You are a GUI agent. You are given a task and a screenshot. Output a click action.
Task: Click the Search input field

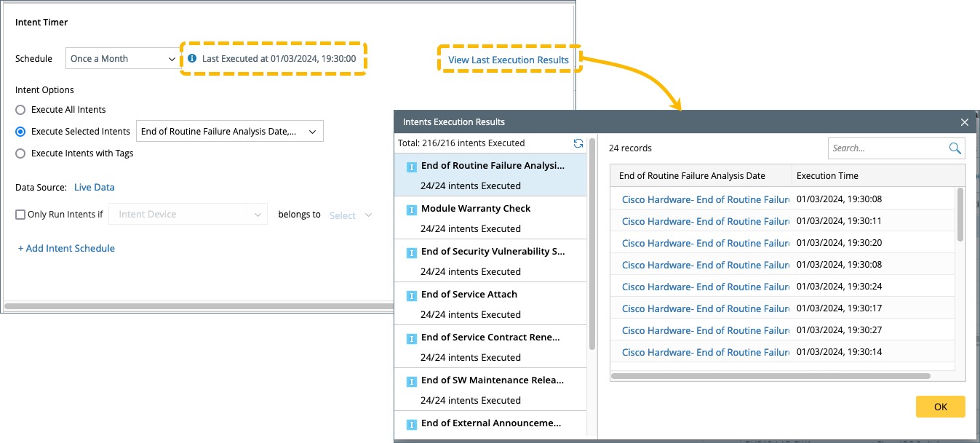pos(888,148)
